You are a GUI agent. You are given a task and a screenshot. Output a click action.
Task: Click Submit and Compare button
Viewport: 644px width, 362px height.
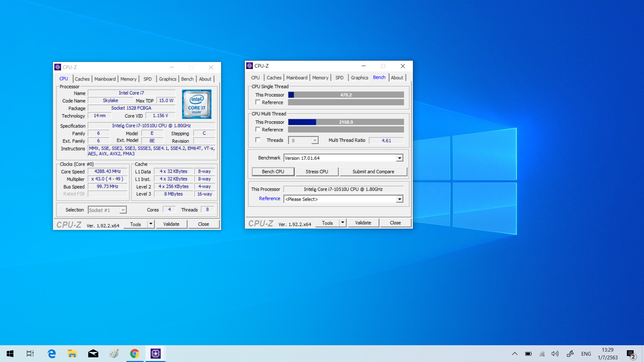click(x=373, y=172)
